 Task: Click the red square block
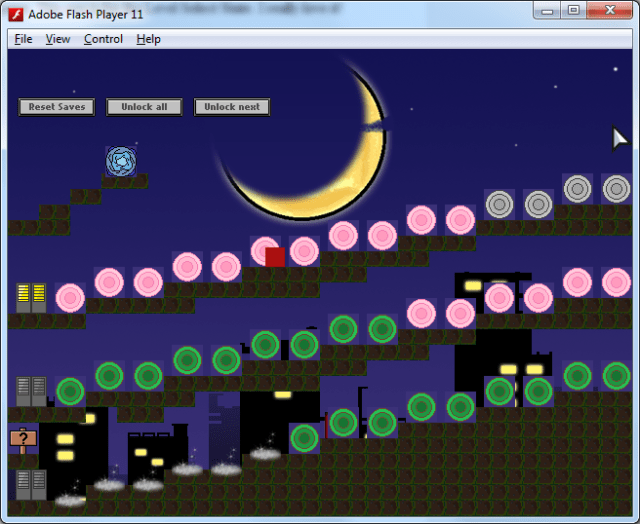pos(275,257)
